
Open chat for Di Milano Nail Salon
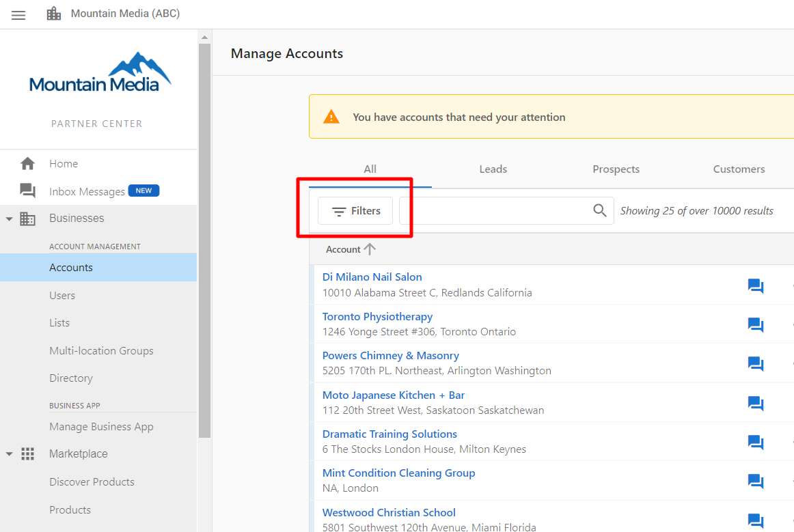pyautogui.click(x=756, y=286)
